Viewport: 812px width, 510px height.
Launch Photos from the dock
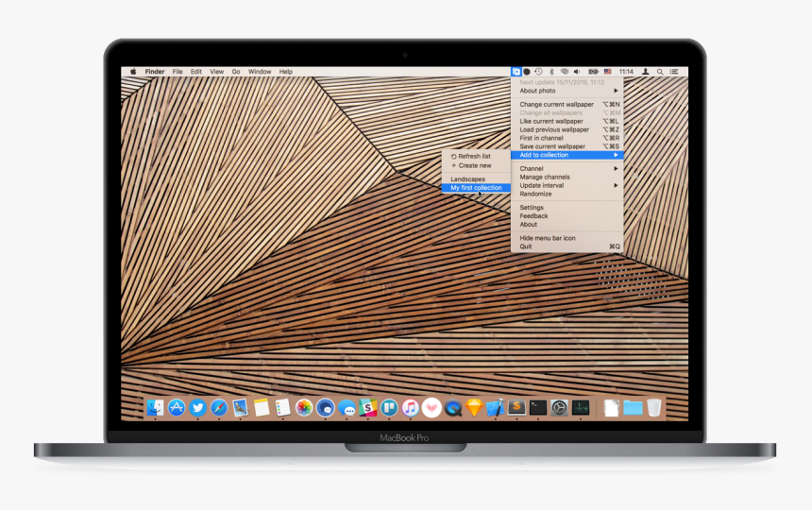304,408
